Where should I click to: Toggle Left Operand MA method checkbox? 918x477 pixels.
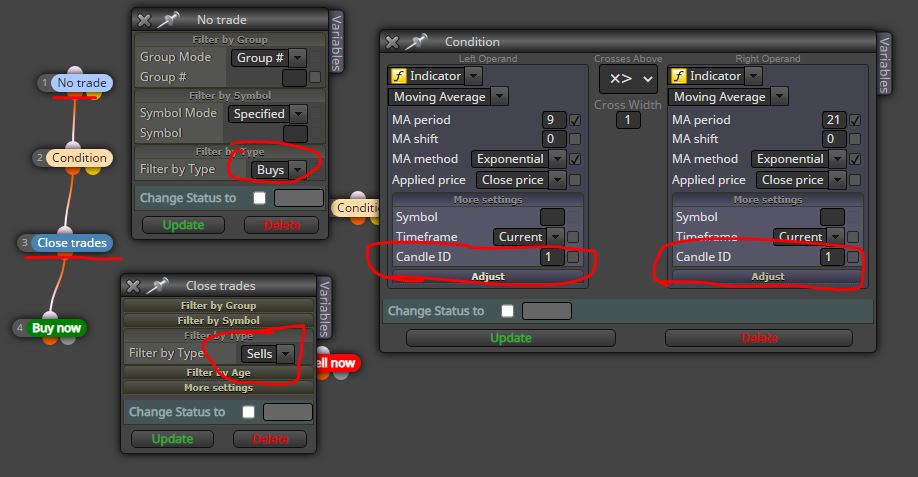tap(575, 159)
